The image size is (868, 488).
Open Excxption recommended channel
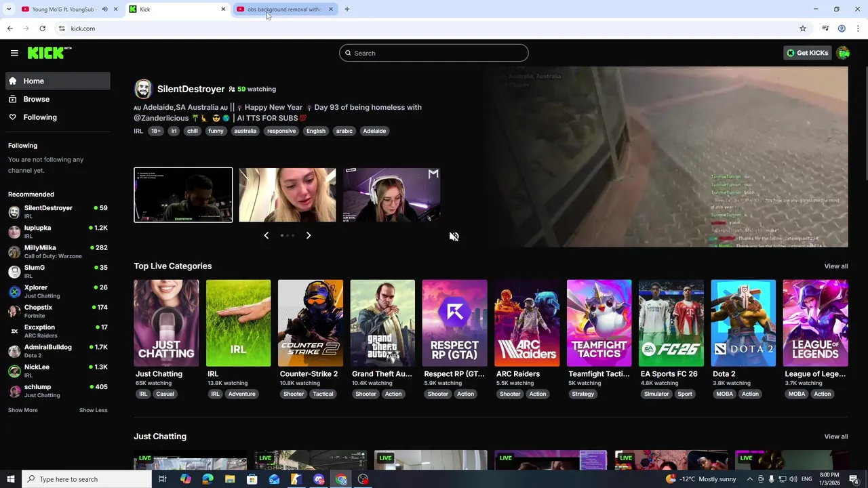[x=58, y=331]
